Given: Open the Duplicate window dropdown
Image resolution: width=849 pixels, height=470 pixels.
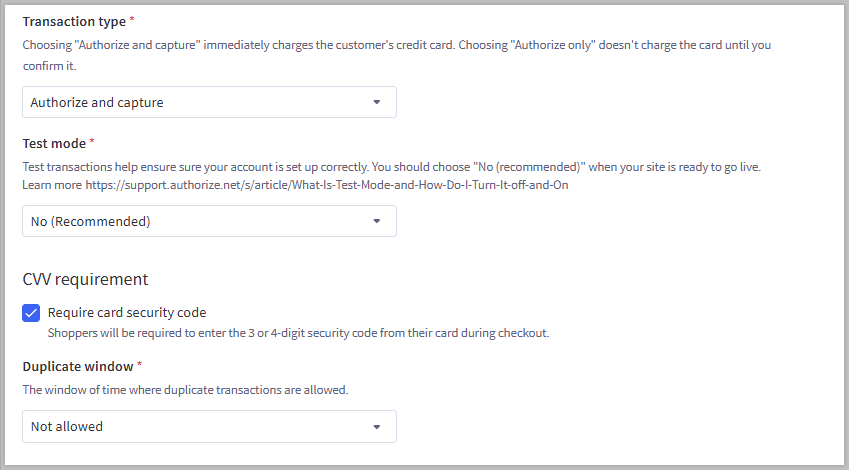Looking at the screenshot, I should (209, 427).
